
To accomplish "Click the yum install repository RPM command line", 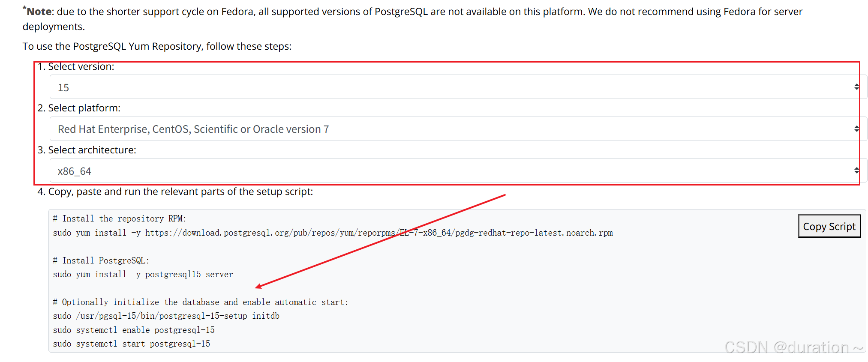I will coord(333,233).
